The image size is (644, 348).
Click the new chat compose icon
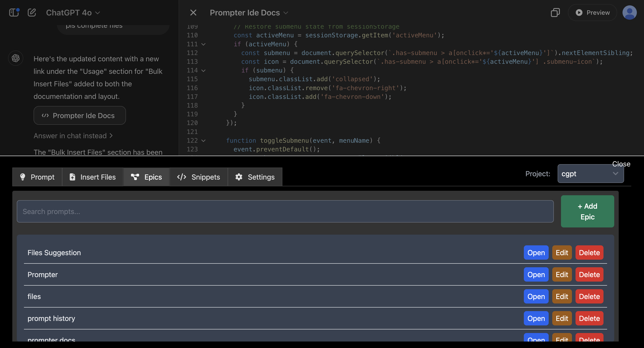point(32,13)
